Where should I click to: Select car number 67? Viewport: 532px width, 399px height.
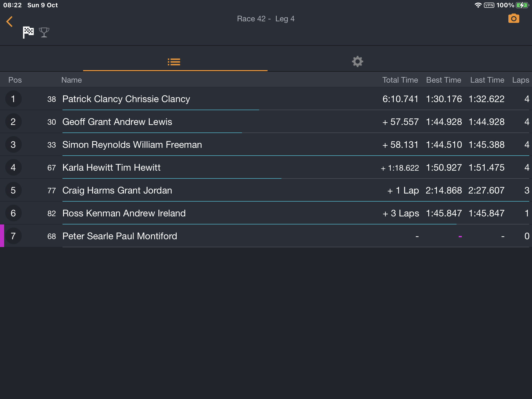pyautogui.click(x=52, y=168)
